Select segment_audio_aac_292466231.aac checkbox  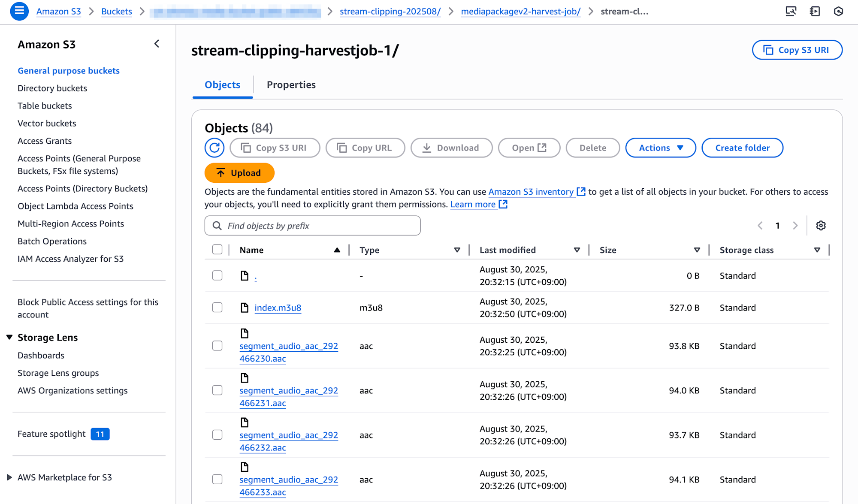pyautogui.click(x=218, y=390)
